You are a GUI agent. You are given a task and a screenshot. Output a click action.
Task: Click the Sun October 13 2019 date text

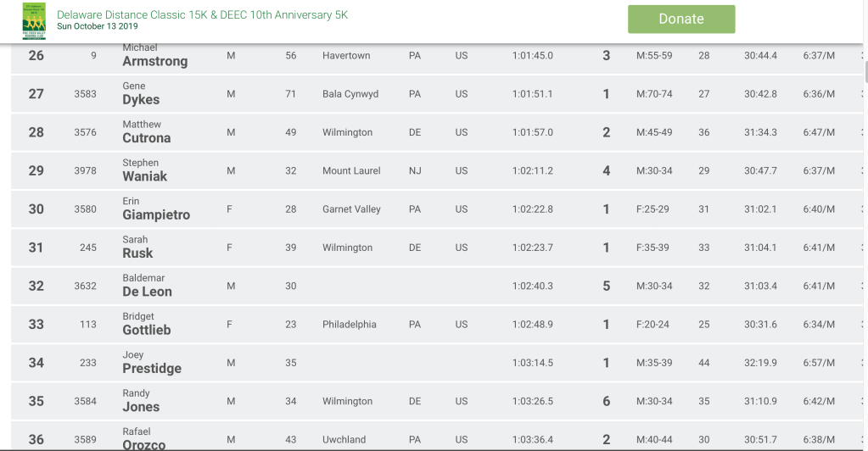(x=97, y=26)
